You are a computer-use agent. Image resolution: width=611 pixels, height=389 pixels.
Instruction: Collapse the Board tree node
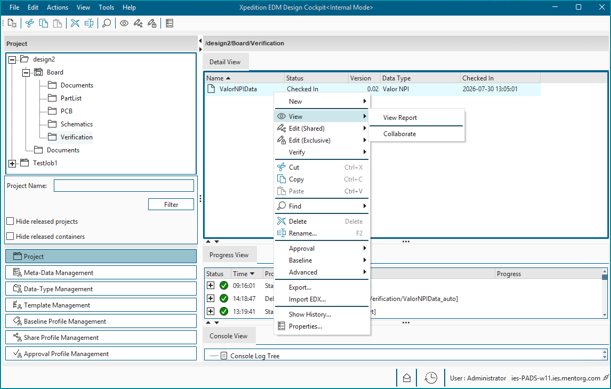click(26, 72)
